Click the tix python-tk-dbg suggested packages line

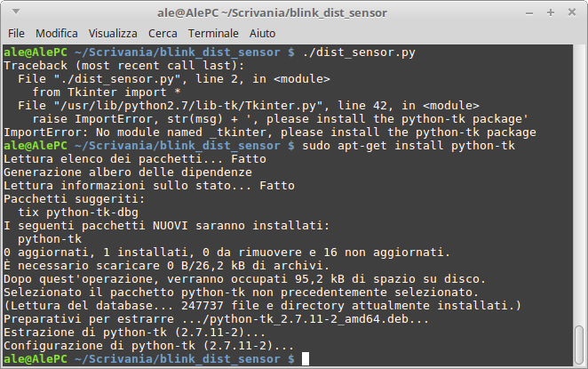pyautogui.click(x=78, y=213)
